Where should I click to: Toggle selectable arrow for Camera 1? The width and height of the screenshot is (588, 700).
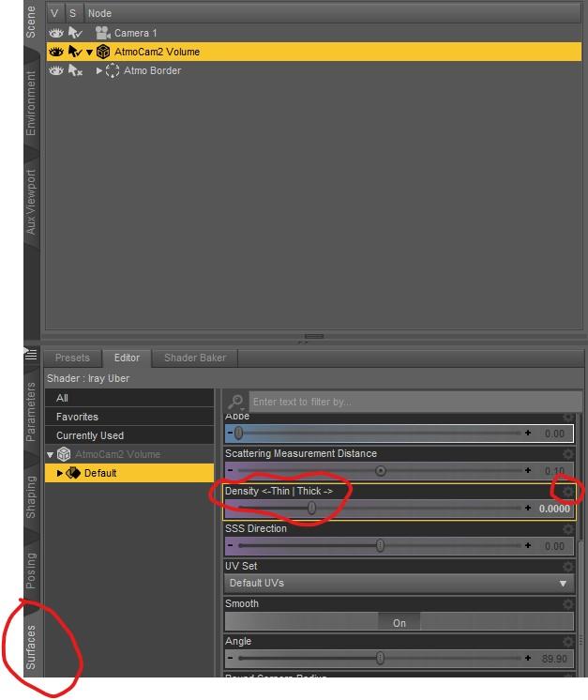75,33
